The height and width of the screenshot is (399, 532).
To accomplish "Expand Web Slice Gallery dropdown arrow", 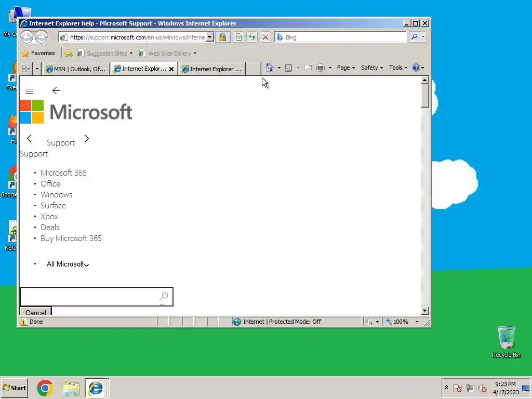I will (x=195, y=54).
